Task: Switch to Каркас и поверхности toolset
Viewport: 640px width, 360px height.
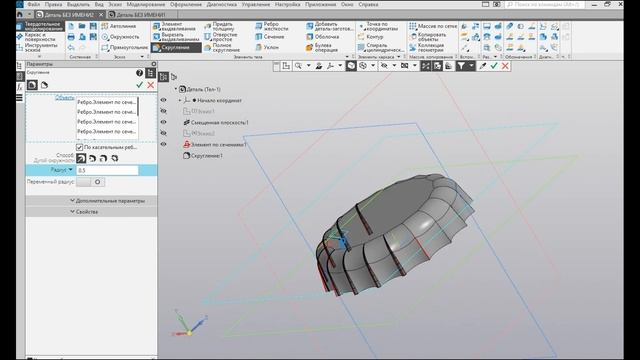Action: click(x=40, y=37)
